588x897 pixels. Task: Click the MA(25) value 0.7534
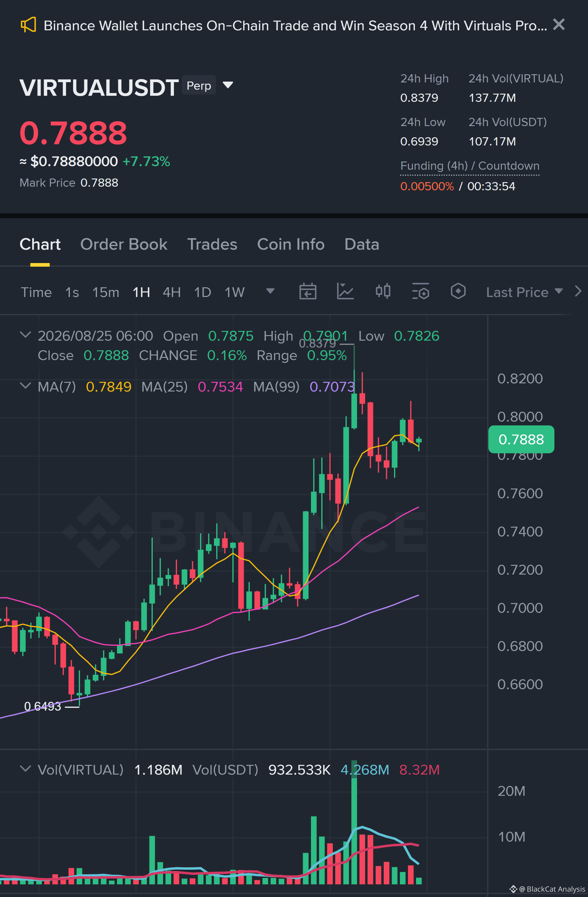[x=221, y=387]
